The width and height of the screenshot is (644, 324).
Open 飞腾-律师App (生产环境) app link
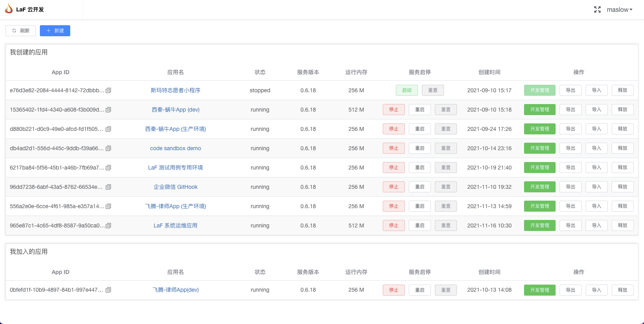click(176, 206)
